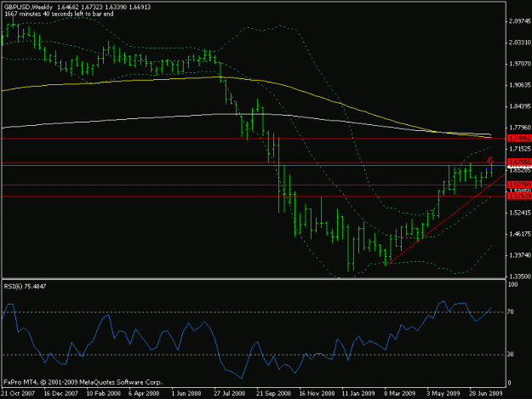532x399 pixels.
Task: Click the red down arrow marker
Action: tap(490, 160)
